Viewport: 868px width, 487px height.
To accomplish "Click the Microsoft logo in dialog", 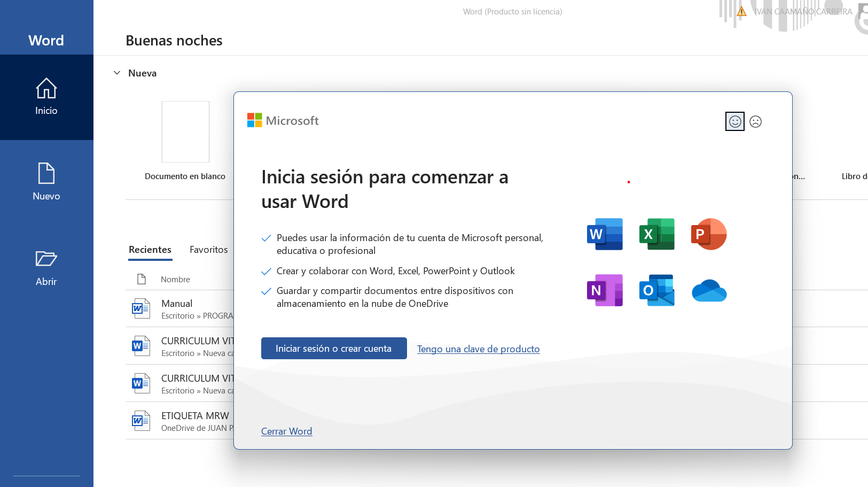I will [x=283, y=120].
